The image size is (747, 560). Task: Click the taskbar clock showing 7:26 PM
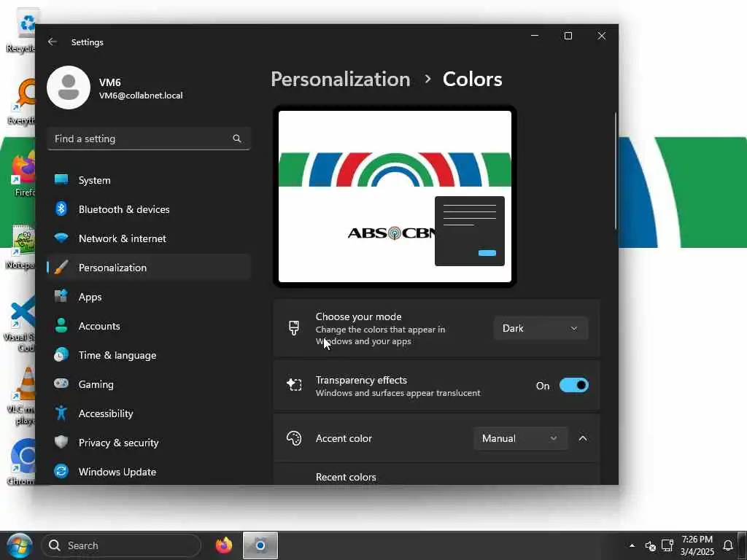tap(697, 545)
